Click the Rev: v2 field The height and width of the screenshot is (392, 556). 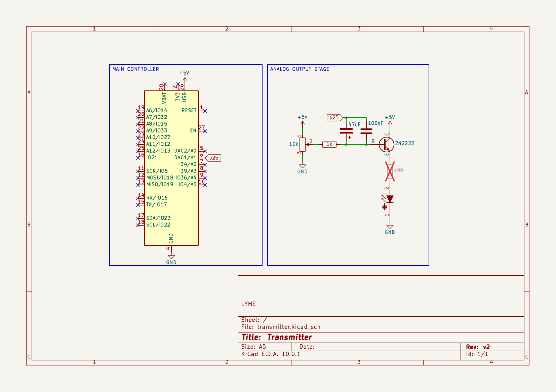pyautogui.click(x=478, y=347)
